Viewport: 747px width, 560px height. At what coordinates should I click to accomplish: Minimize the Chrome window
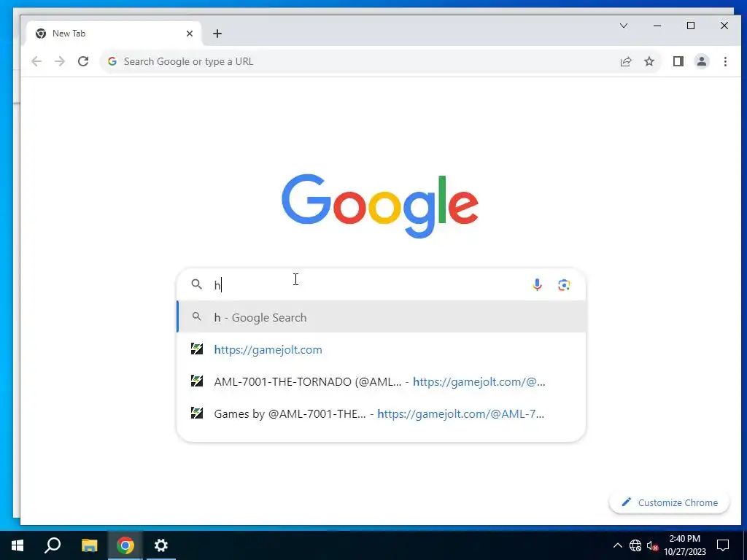point(657,26)
